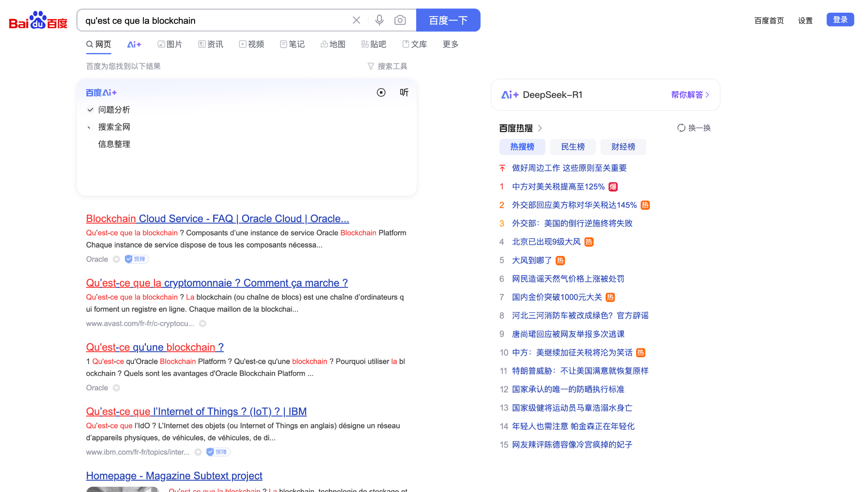Viewport: 868px width, 492px height.
Task: Click thumbnail of Magazine Subtext result
Action: pos(123,489)
